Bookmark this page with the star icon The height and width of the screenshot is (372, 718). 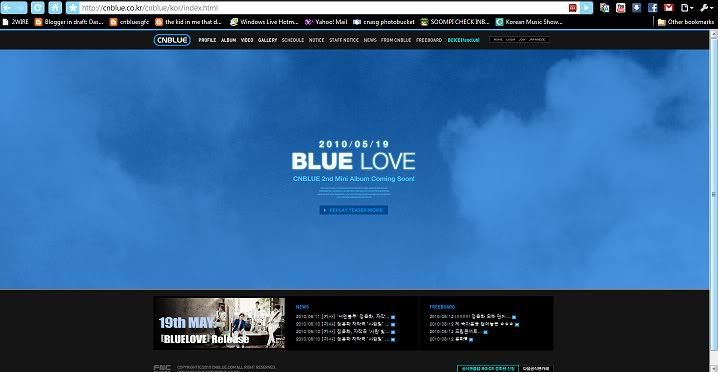[x=72, y=7]
